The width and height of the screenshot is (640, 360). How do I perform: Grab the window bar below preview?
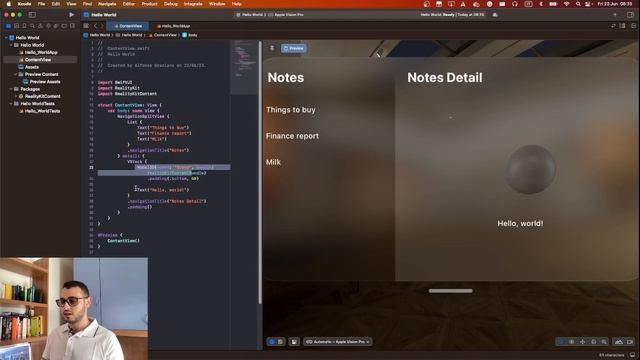451,291
